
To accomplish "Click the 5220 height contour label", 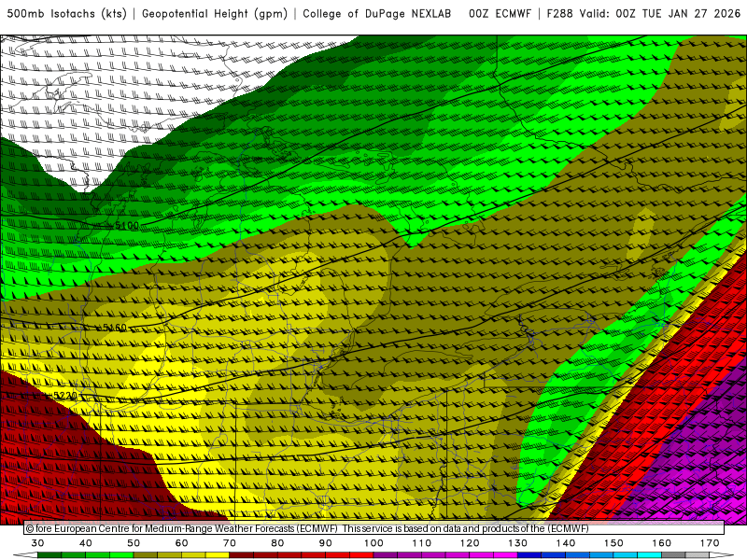I will click(64, 396).
